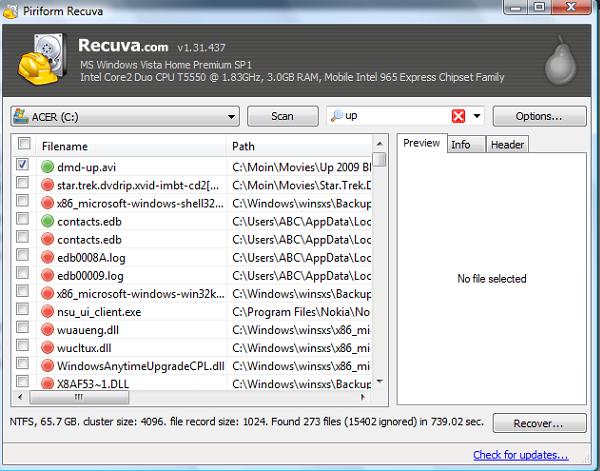Click the Scan button

point(282,116)
